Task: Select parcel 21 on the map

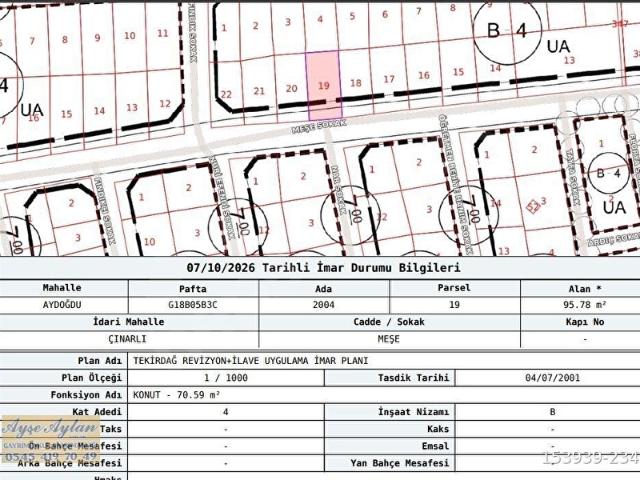Action: 259,91
